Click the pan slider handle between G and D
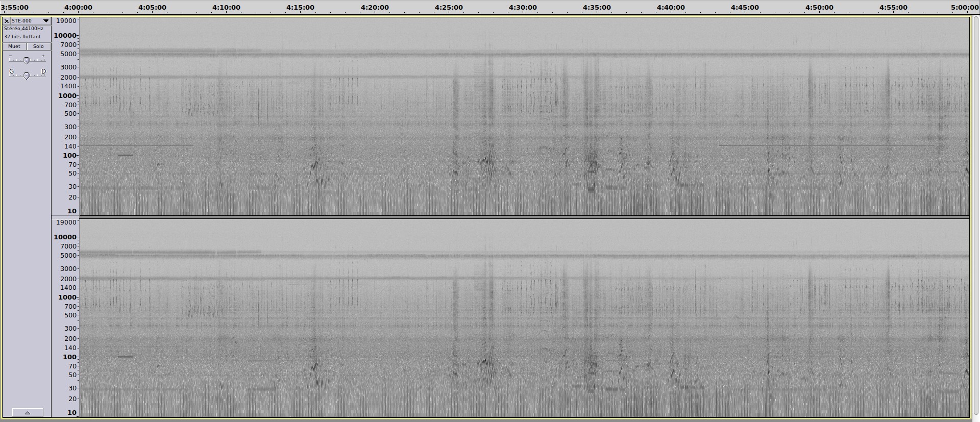Screen dimensions: 980x422 coord(27,76)
